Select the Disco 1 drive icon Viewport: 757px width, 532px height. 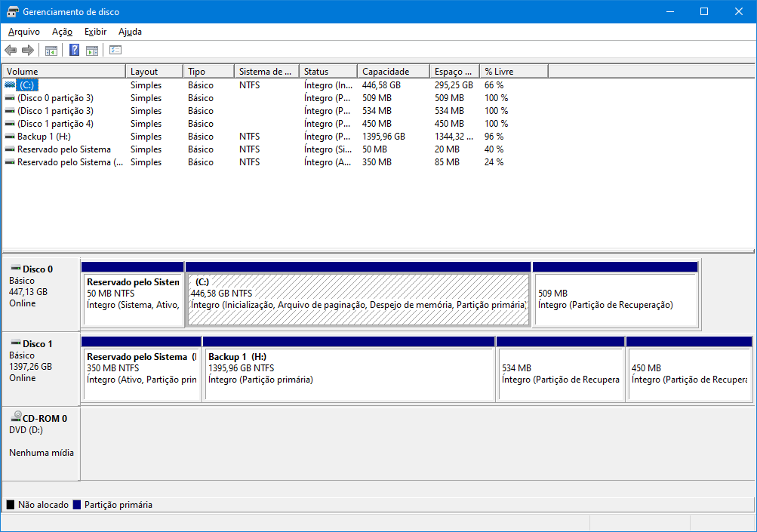15,343
